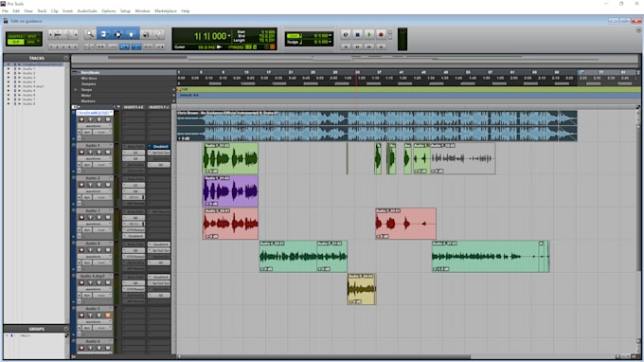This screenshot has width=644, height=362.
Task: Open Audio 1 playlist selector dropdown arrow
Action: point(110,145)
